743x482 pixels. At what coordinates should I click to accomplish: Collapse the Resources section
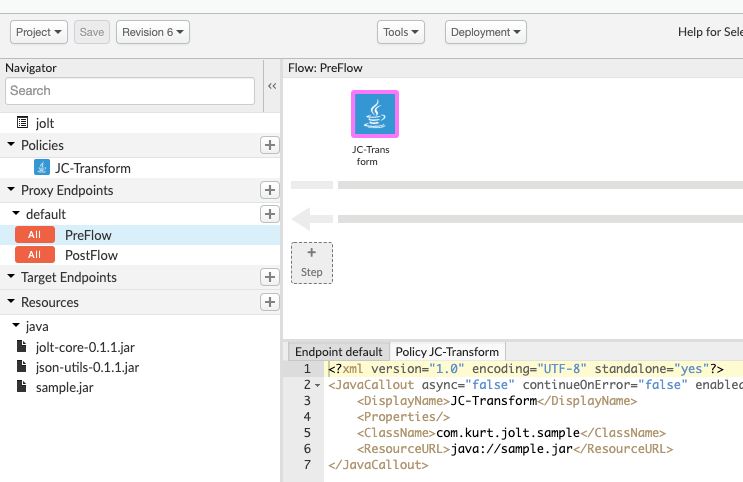coord(11,301)
